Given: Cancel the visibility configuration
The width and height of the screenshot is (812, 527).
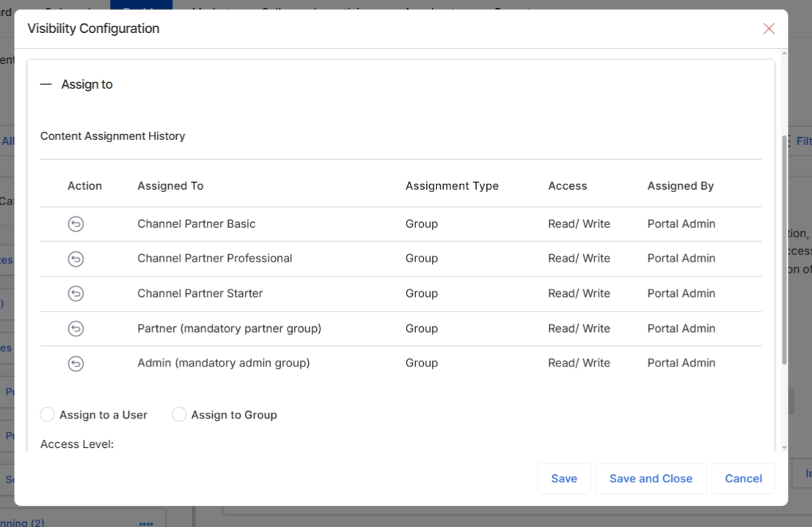Looking at the screenshot, I should (743, 479).
